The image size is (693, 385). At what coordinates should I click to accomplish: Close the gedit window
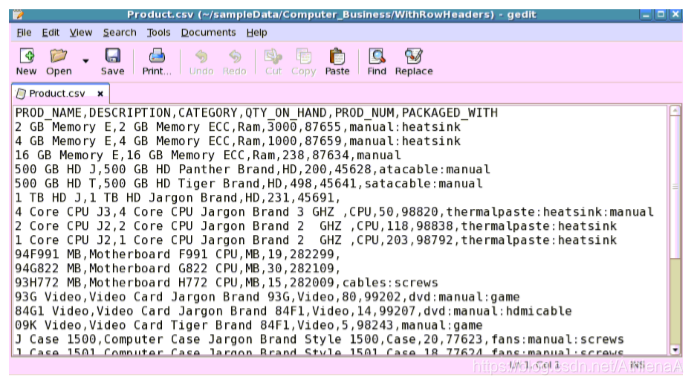coord(675,15)
